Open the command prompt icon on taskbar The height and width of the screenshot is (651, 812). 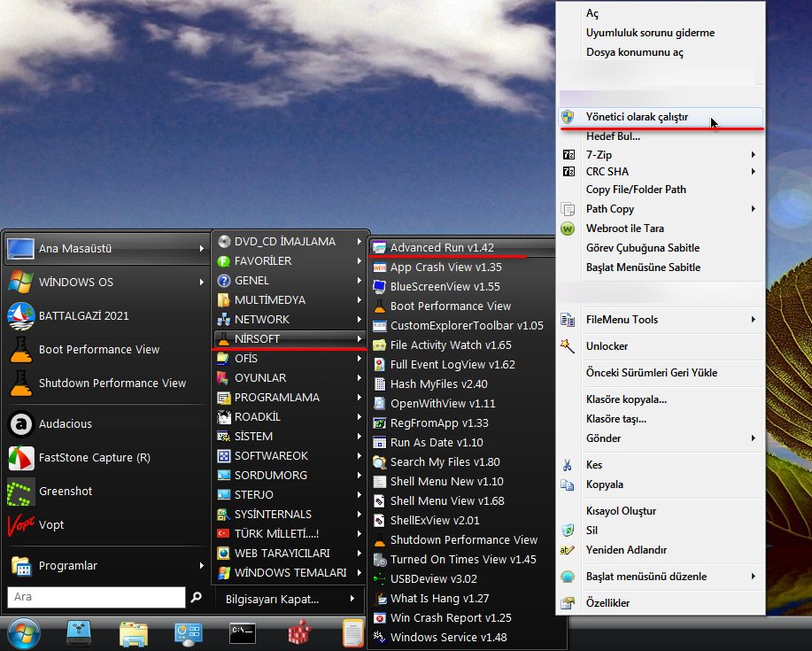click(243, 633)
